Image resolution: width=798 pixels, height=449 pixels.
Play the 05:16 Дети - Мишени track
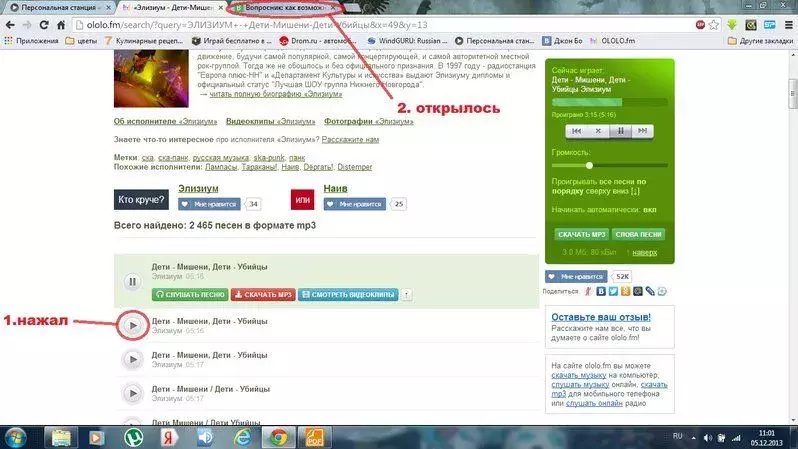132,325
